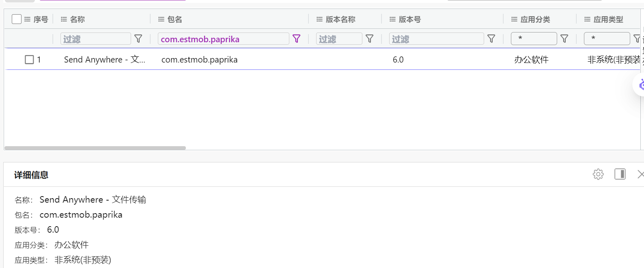Open menu icon beside 版本号 header
The height and width of the screenshot is (268, 644).
(x=392, y=19)
